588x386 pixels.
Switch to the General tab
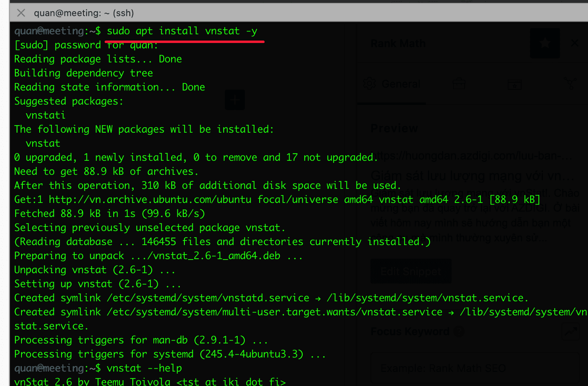click(400, 84)
